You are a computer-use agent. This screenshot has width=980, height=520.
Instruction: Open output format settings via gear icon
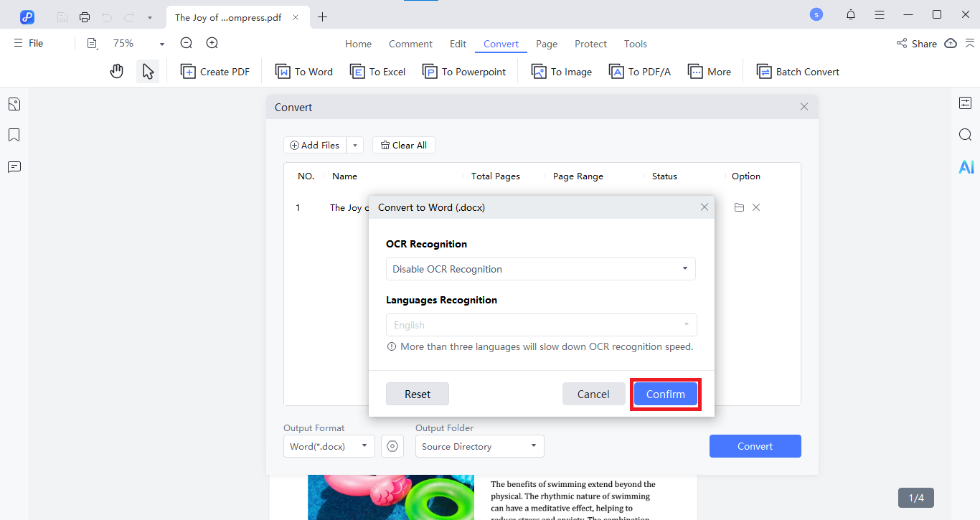(392, 446)
